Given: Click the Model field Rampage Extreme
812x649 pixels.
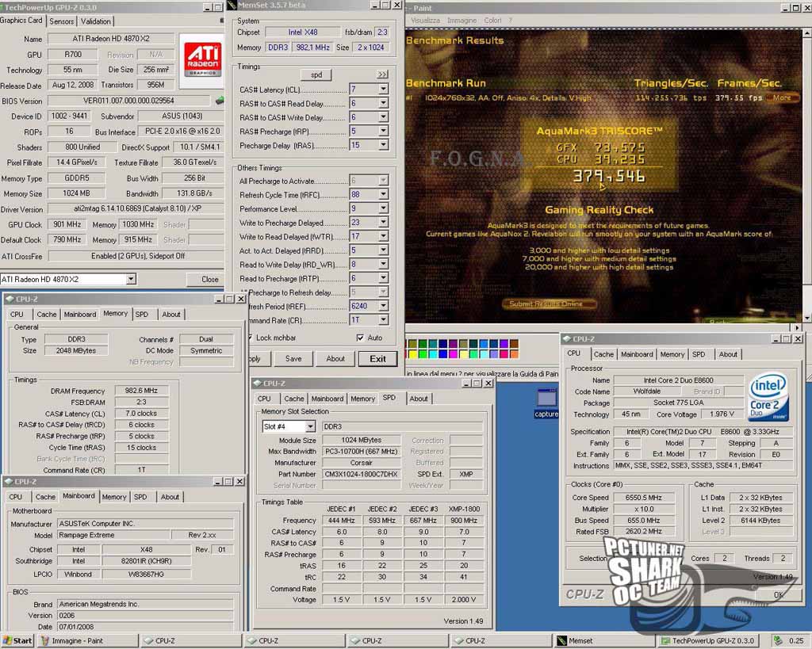Looking at the screenshot, I should tap(113, 535).
